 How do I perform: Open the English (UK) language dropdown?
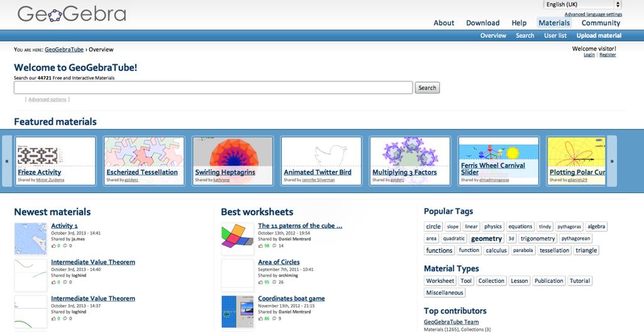tap(582, 4)
